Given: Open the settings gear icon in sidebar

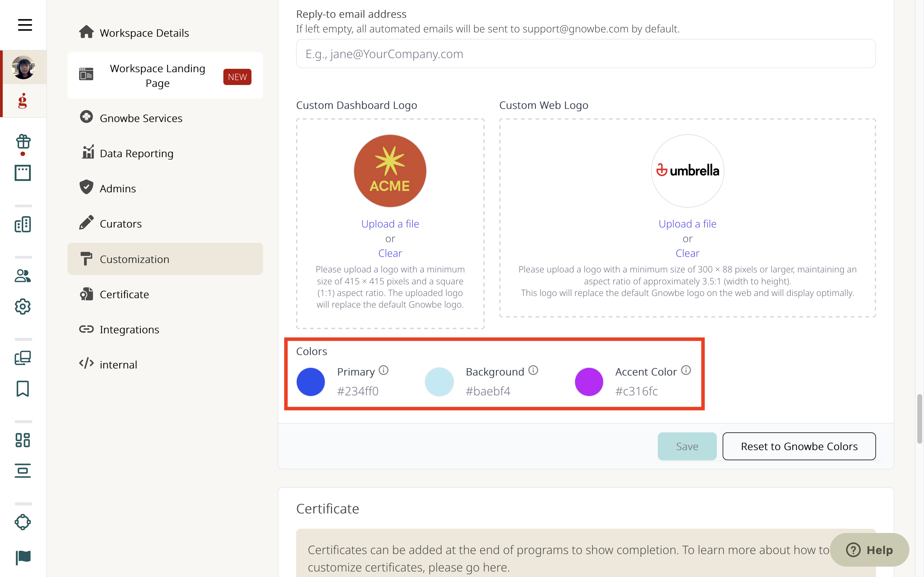Looking at the screenshot, I should click(x=23, y=306).
